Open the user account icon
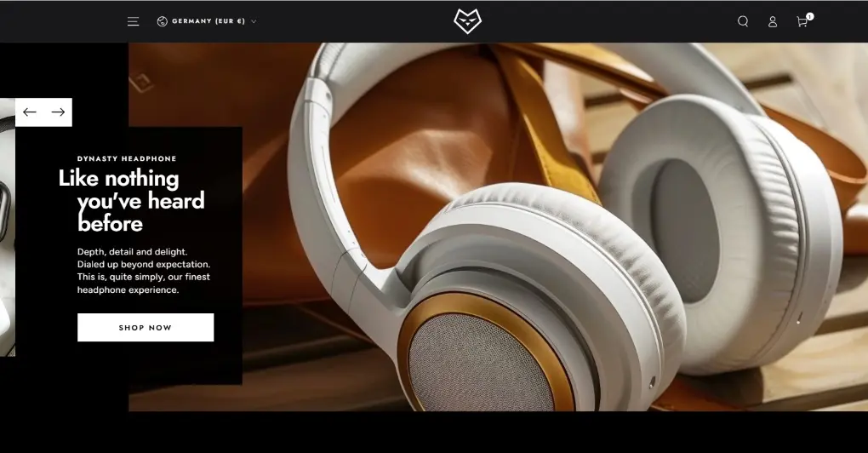The width and height of the screenshot is (868, 453). (773, 21)
